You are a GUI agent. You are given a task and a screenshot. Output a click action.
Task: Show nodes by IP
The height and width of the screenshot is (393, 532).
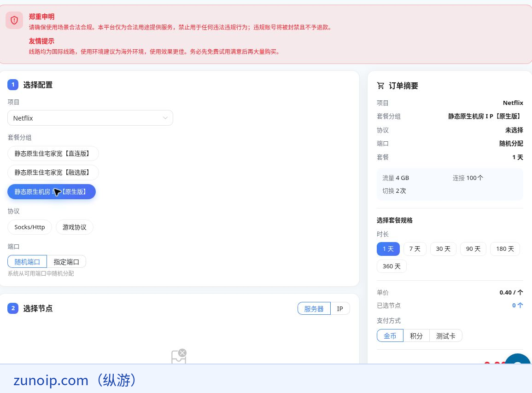point(340,309)
